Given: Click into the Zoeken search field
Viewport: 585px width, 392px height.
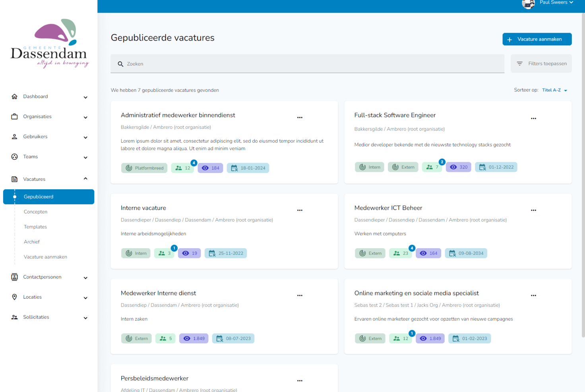Looking at the screenshot, I should click(310, 64).
